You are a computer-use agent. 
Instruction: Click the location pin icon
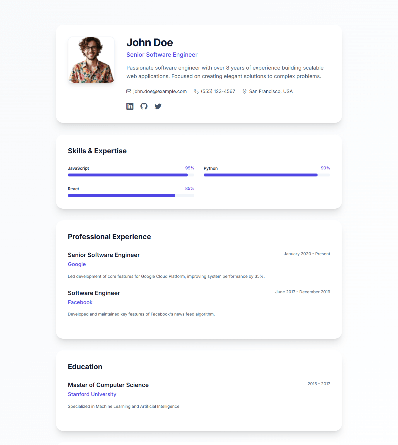click(x=244, y=91)
